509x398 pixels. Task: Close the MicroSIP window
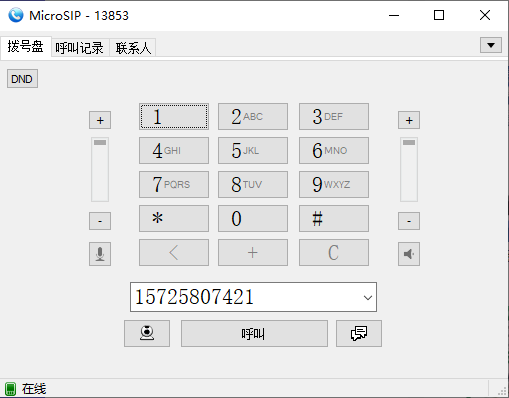click(485, 15)
